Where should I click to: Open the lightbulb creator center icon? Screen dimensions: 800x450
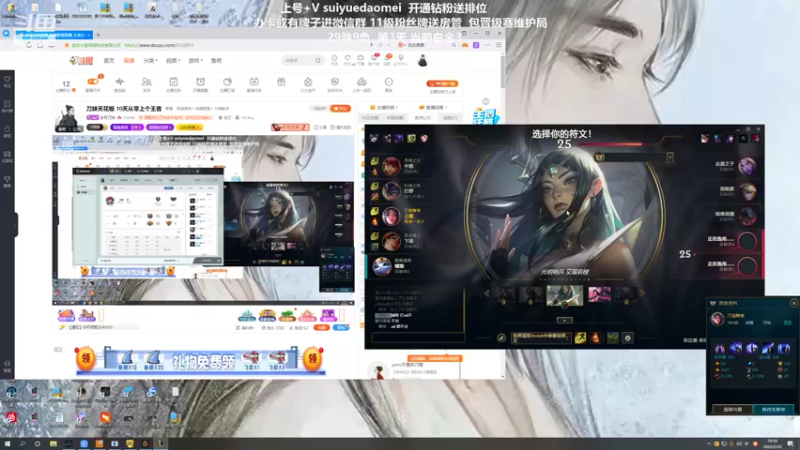(x=401, y=59)
